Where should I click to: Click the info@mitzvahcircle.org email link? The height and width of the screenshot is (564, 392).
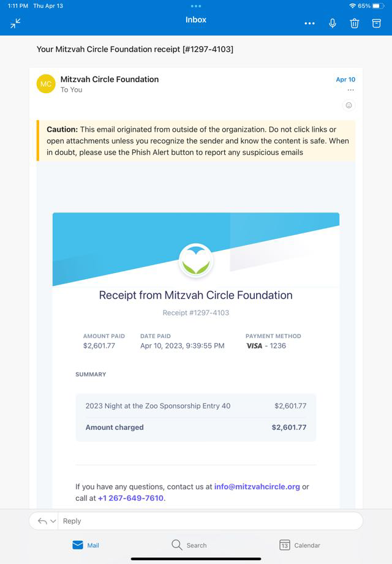click(257, 487)
